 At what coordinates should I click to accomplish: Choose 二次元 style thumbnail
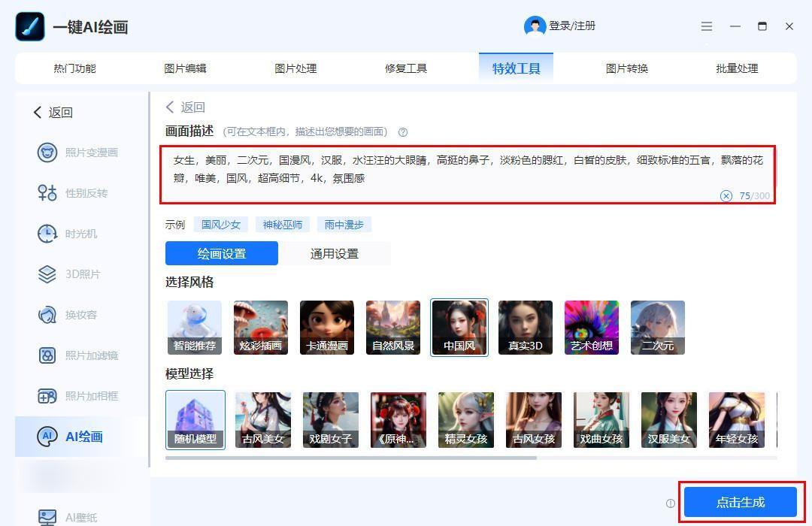pos(658,328)
